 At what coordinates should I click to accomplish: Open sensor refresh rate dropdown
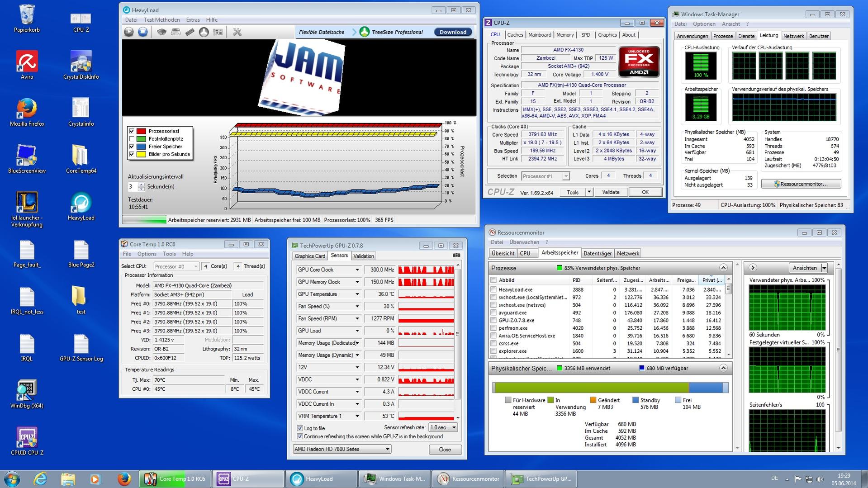click(x=443, y=427)
